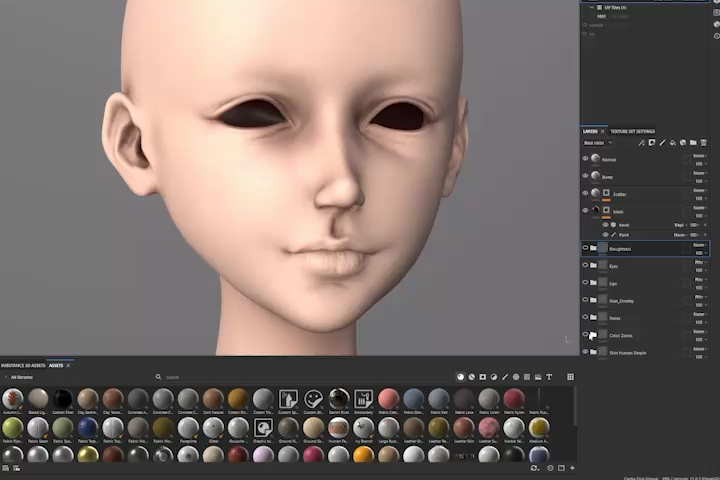Image resolution: width=720 pixels, height=480 pixels.
Task: Select the Human face skin material thumbnail
Action: pos(338,428)
